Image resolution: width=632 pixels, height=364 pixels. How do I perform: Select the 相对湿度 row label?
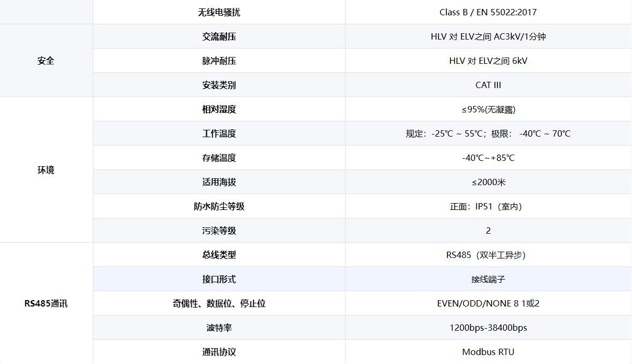pos(219,109)
